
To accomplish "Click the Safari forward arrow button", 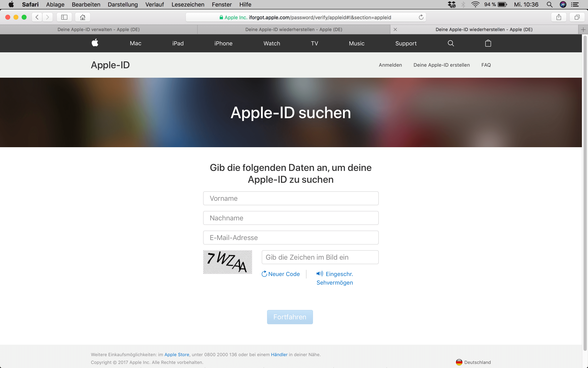I will click(x=48, y=17).
